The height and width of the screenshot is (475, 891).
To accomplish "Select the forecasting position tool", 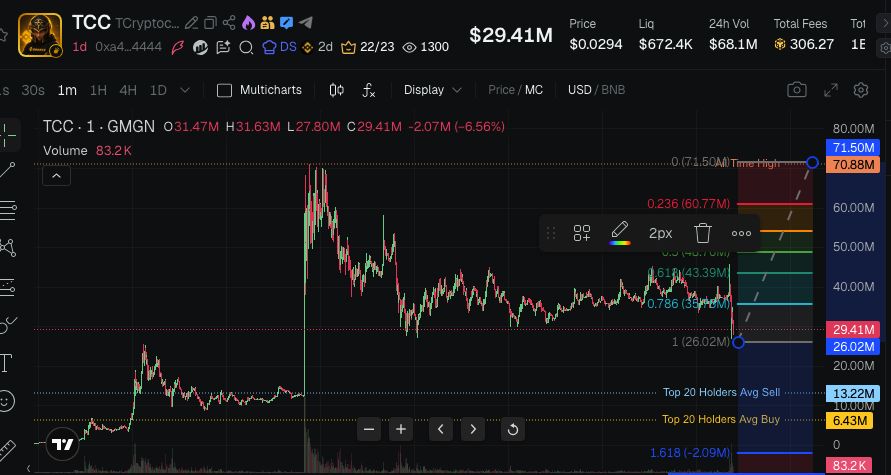I will pos(7,286).
